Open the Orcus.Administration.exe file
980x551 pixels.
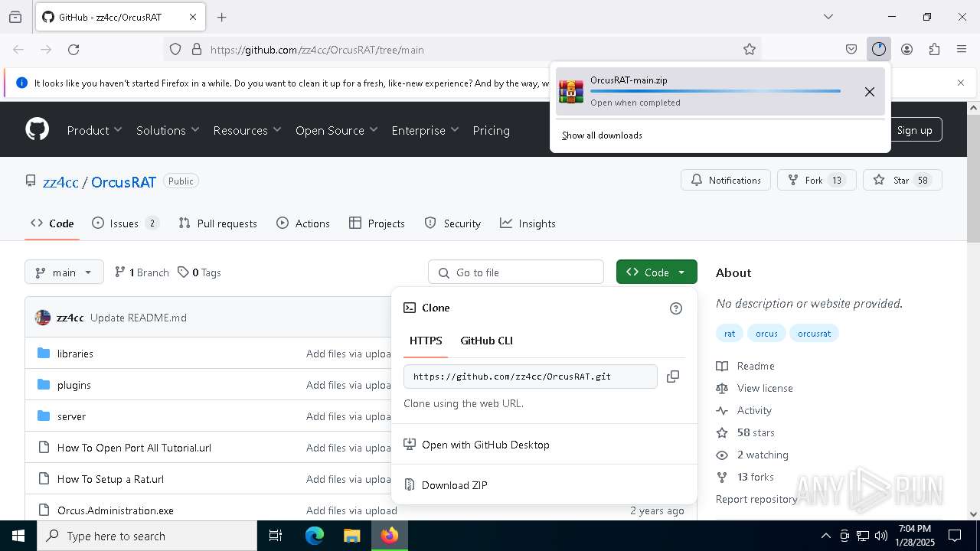[116, 510]
